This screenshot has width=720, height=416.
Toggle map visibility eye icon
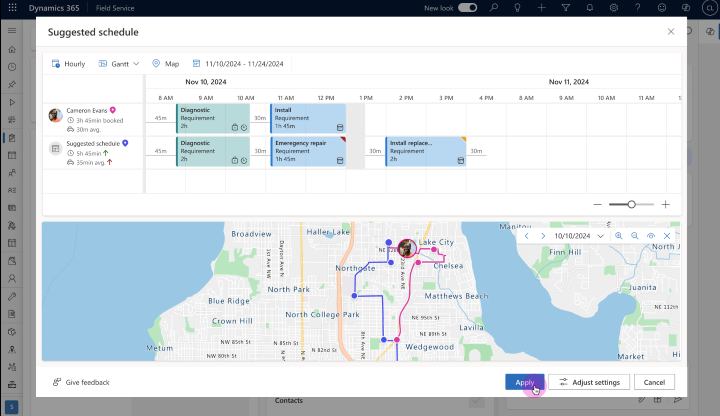(x=651, y=236)
